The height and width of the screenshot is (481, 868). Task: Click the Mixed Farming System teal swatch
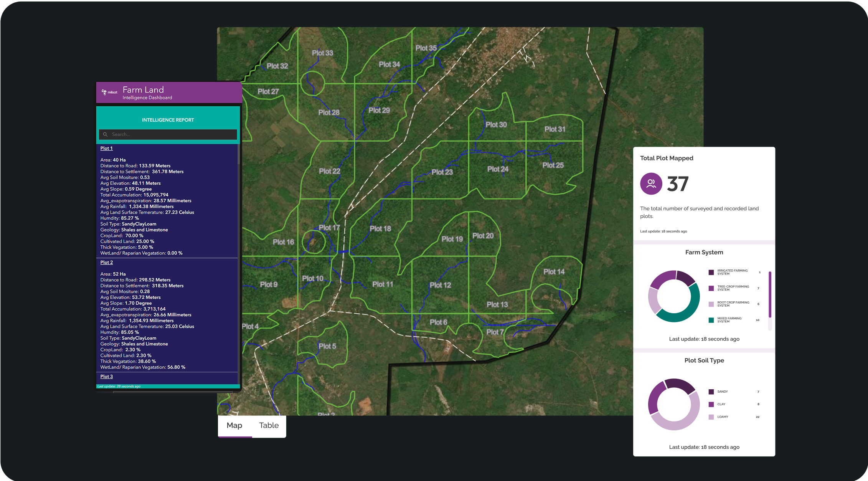711,320
